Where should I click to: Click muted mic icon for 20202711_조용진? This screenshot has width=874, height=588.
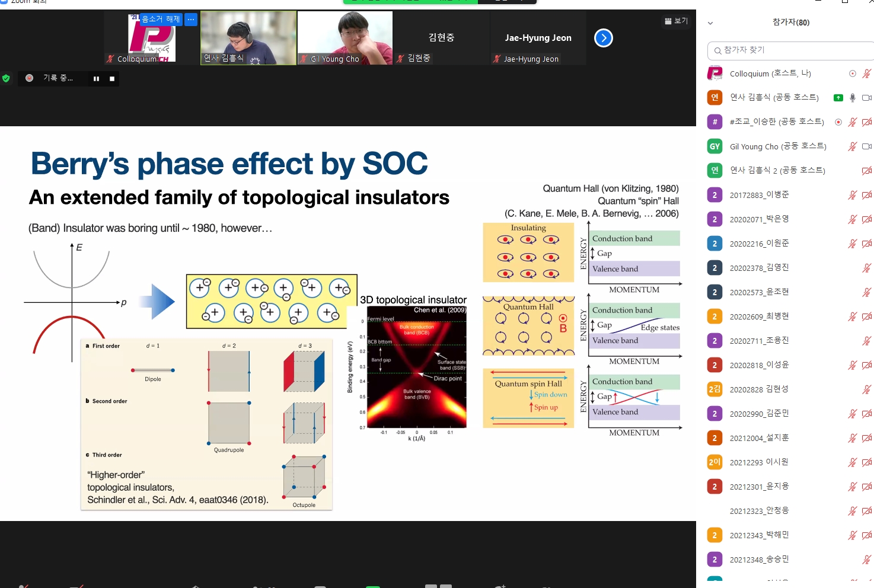tap(866, 341)
